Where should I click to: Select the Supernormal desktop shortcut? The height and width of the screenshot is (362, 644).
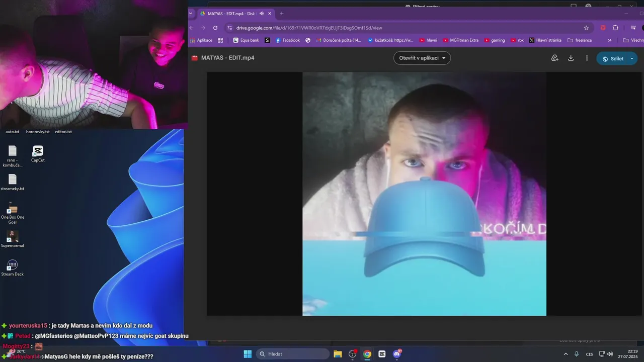click(x=13, y=239)
